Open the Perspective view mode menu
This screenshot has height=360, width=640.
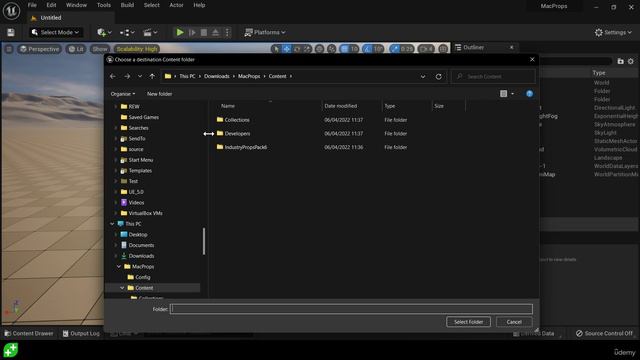click(39, 49)
